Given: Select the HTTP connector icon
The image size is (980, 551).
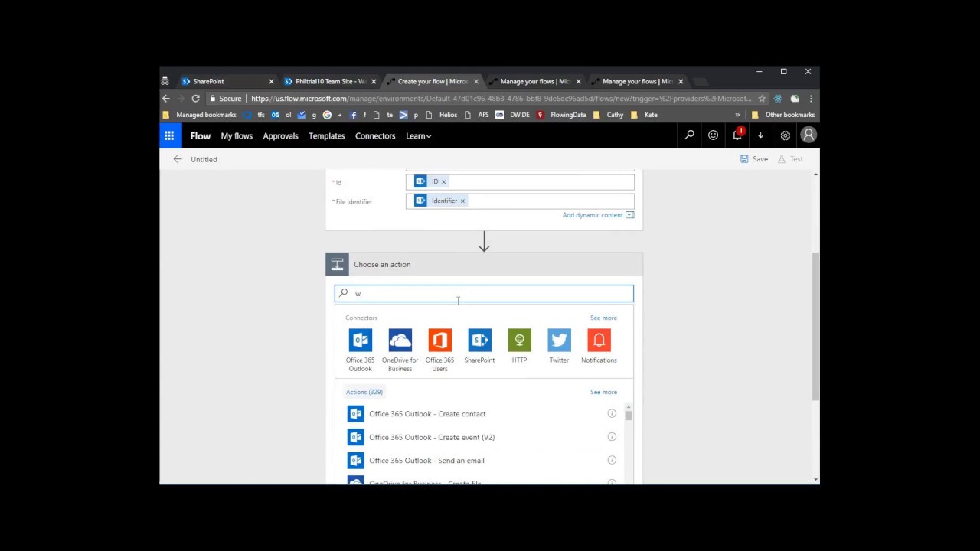Looking at the screenshot, I should coord(519,340).
